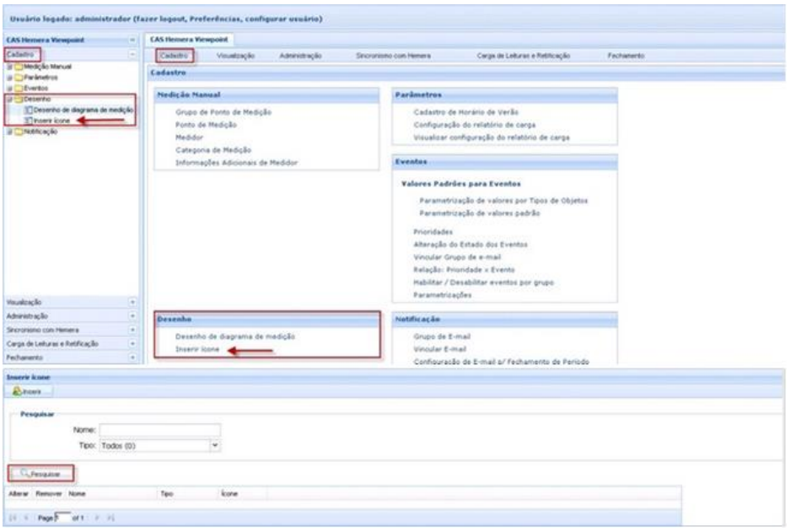796x532 pixels.
Task: Expand the Visualização accordion section
Action: pyautogui.click(x=133, y=300)
